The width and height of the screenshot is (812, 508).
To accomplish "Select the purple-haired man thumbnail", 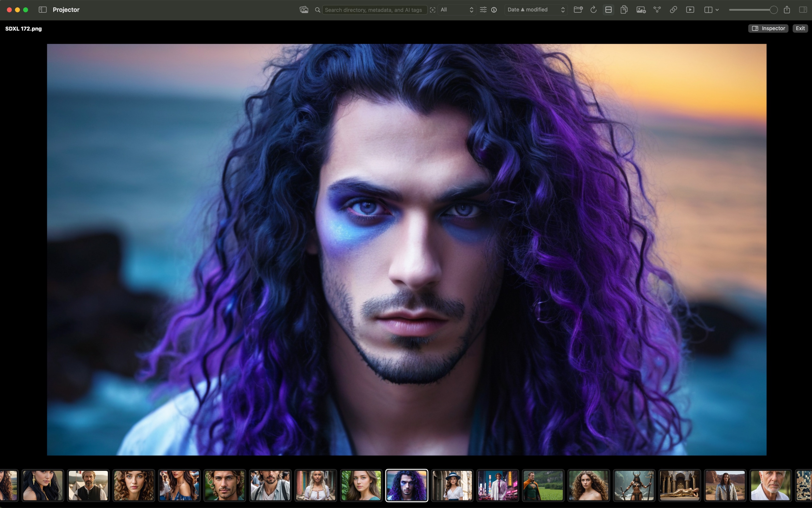I will pos(407,485).
